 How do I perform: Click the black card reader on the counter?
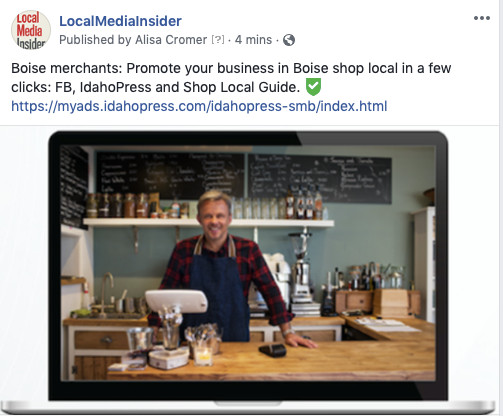273,350
